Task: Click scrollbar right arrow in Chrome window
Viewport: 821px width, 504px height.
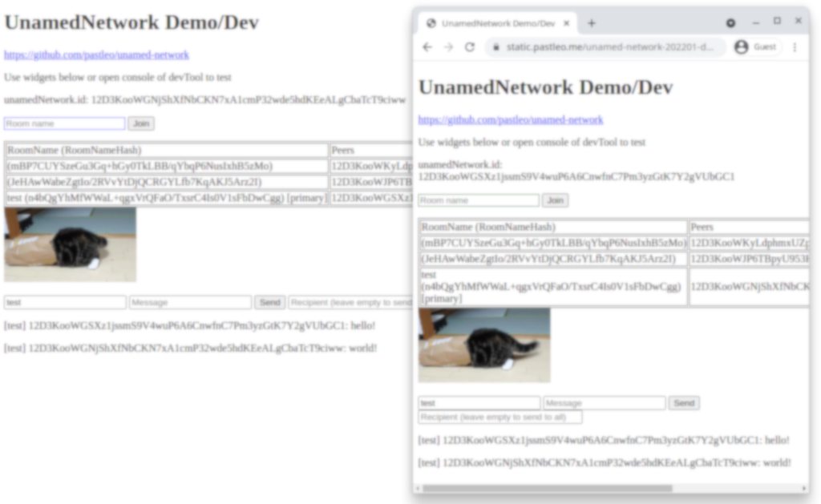Action: click(804, 488)
